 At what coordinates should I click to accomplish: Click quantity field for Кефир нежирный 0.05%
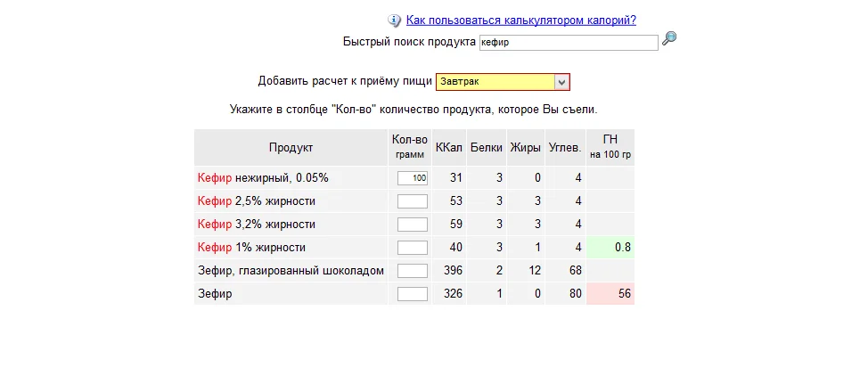413,178
